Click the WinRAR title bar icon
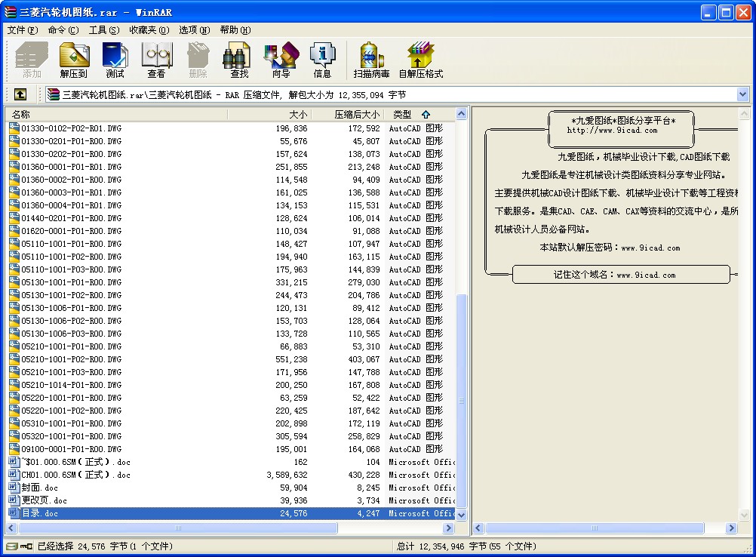The width and height of the screenshot is (756, 557). tap(10, 12)
